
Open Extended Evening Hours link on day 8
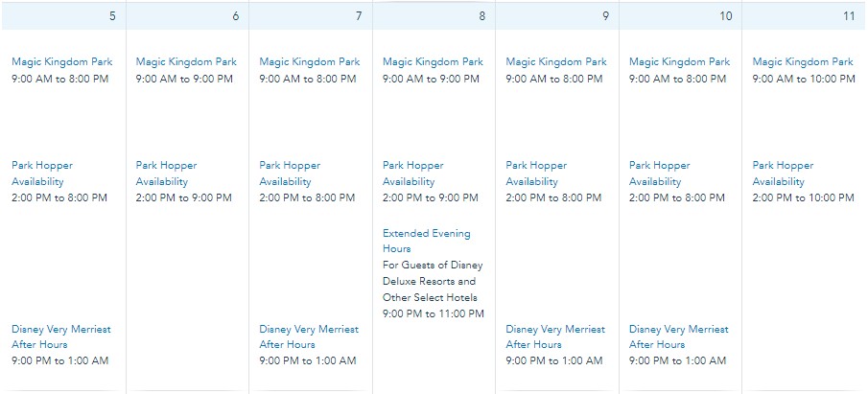(x=426, y=241)
